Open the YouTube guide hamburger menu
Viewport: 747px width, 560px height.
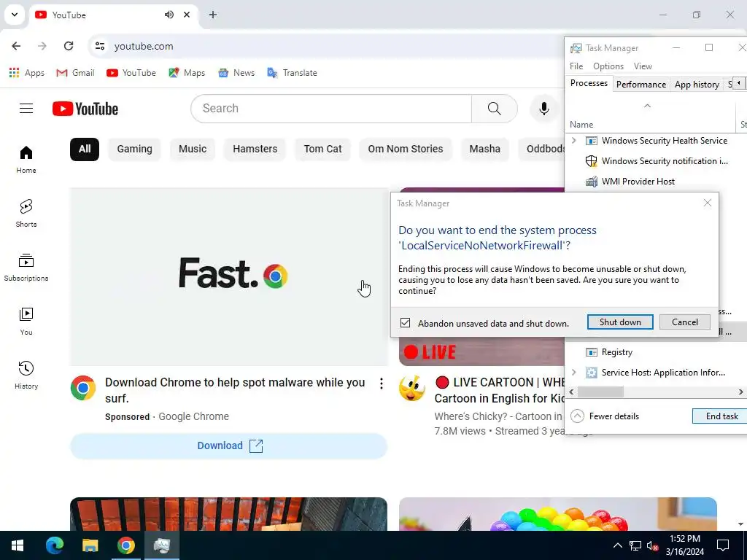click(x=26, y=109)
